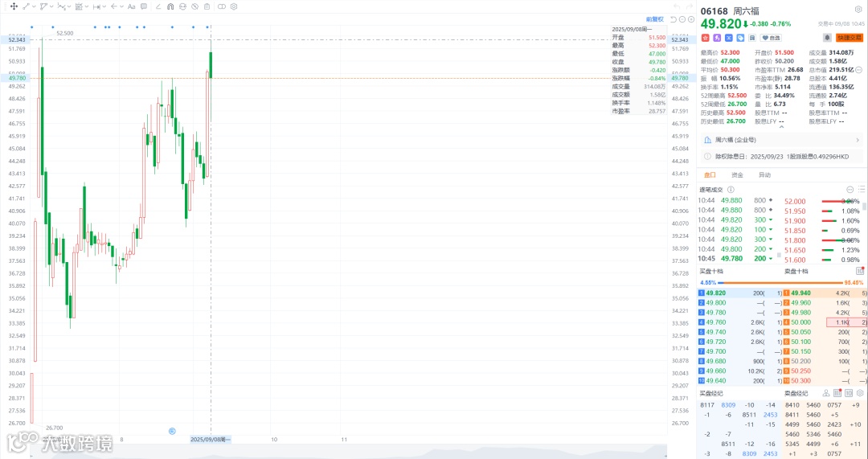Image resolution: width=868 pixels, height=459 pixels.
Task: Toggle the drawing toolbar switch
Action: click(x=222, y=6)
